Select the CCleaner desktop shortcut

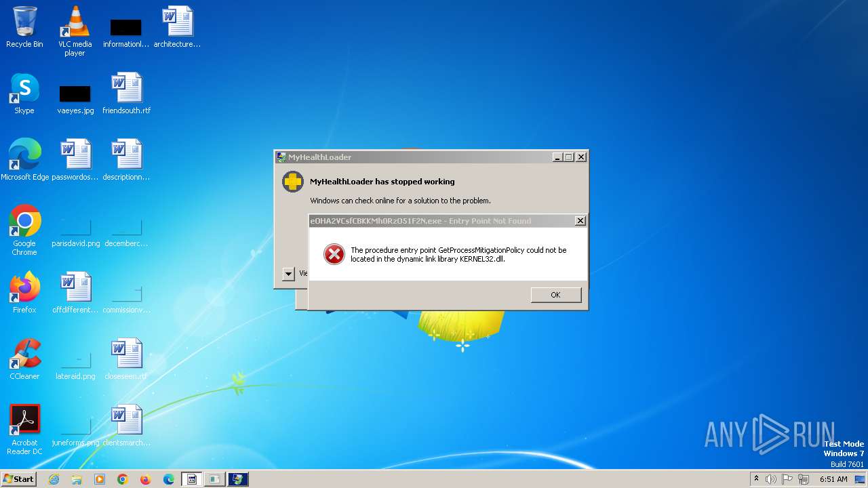[x=24, y=360]
